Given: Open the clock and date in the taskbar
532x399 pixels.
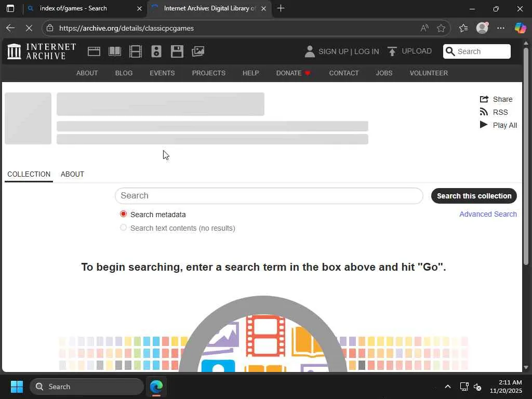Looking at the screenshot, I should pos(506,387).
